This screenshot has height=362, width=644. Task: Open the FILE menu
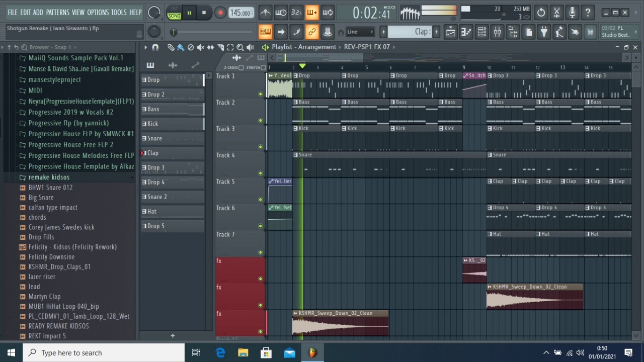[13, 12]
